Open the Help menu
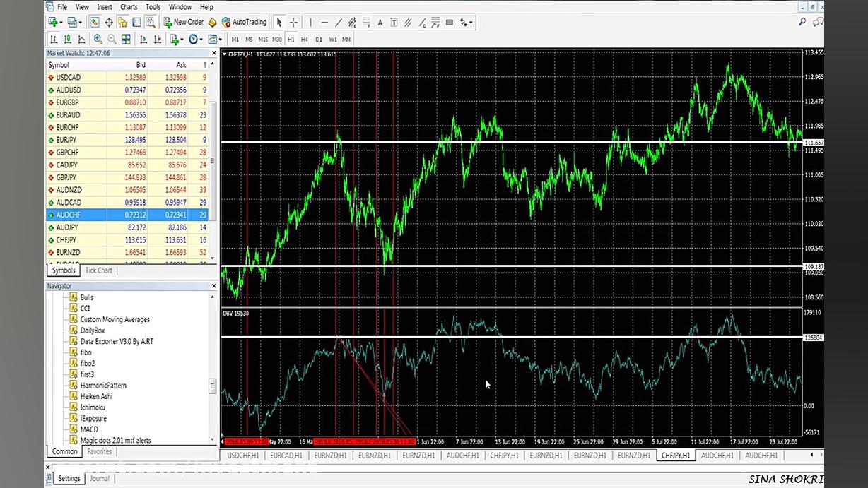The height and width of the screenshot is (488, 868). (206, 7)
